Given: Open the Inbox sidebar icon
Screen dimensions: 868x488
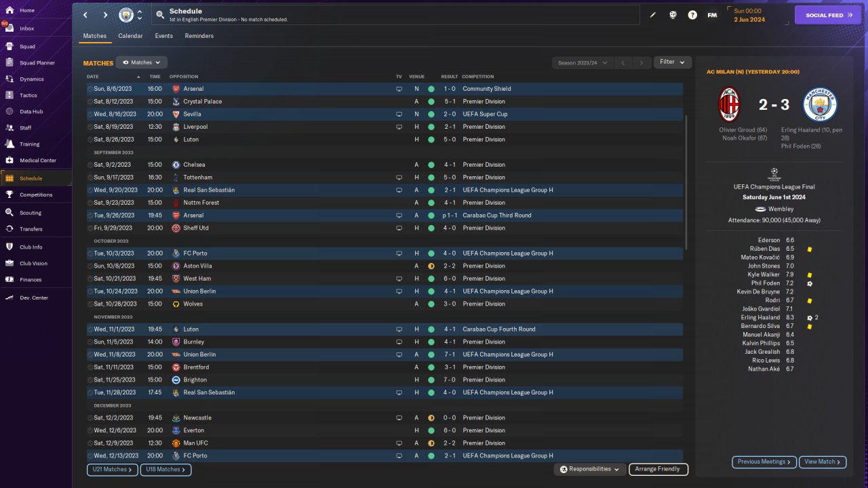Looking at the screenshot, I should 10,28.
